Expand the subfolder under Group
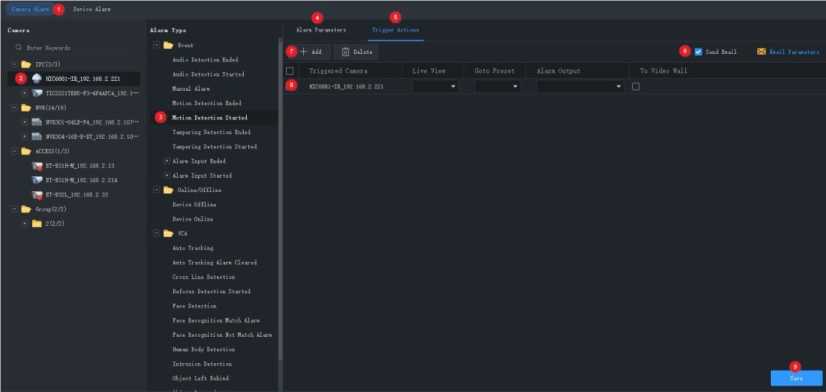Viewport: 826px width, 392px height. pyautogui.click(x=24, y=223)
